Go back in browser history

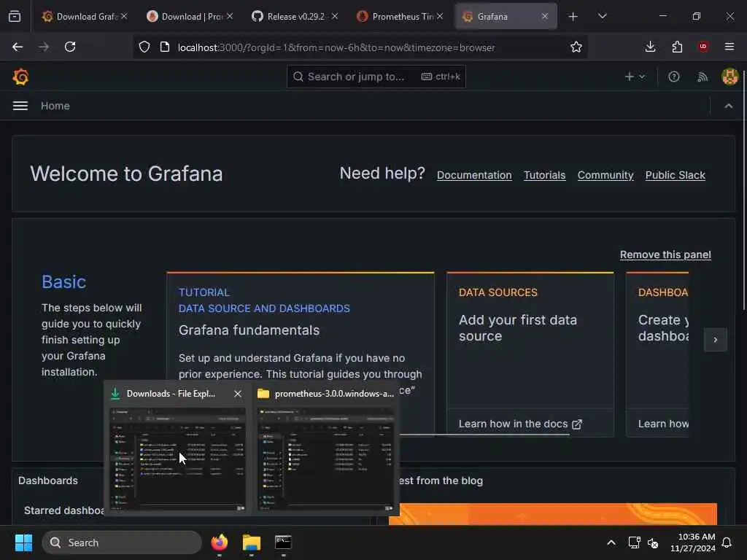tap(18, 47)
